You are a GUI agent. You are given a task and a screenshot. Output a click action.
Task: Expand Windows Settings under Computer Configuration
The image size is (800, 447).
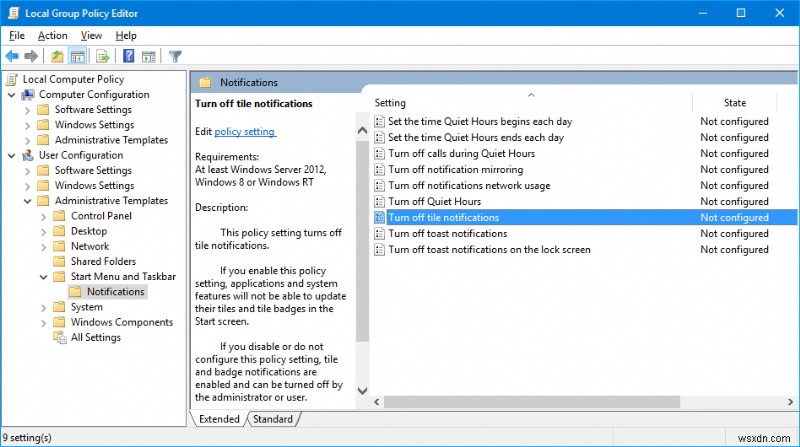pos(28,126)
